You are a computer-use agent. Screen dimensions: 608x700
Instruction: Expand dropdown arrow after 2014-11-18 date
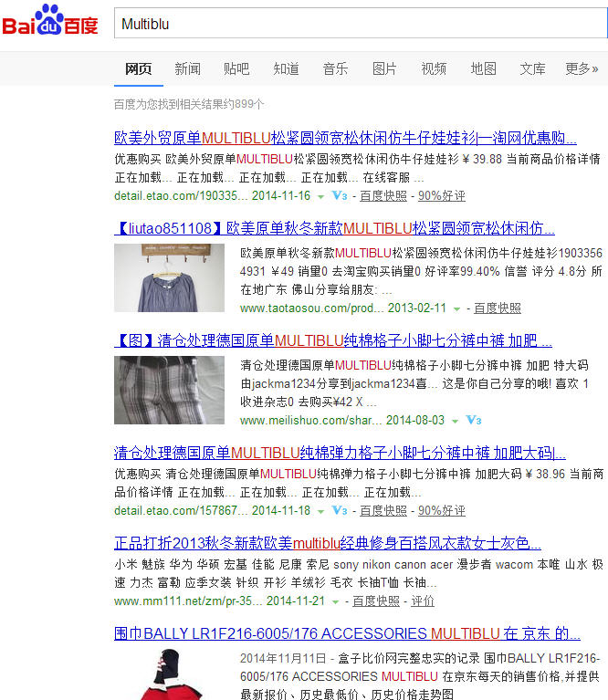click(x=320, y=512)
